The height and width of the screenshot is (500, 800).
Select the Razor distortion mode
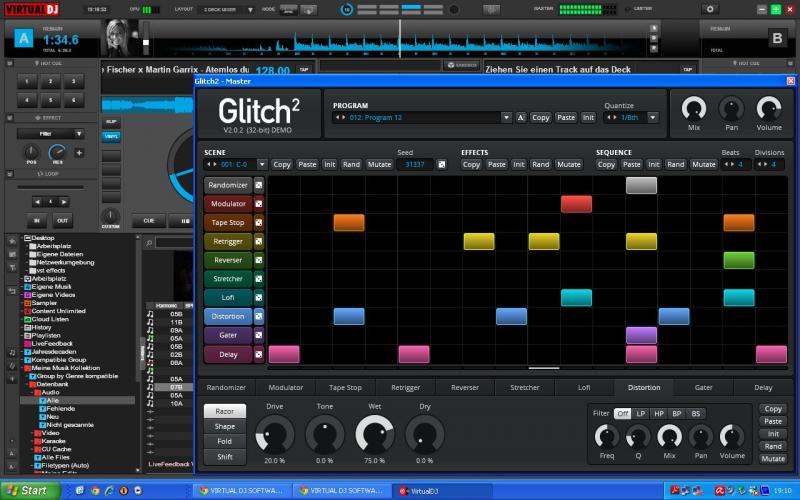[224, 411]
